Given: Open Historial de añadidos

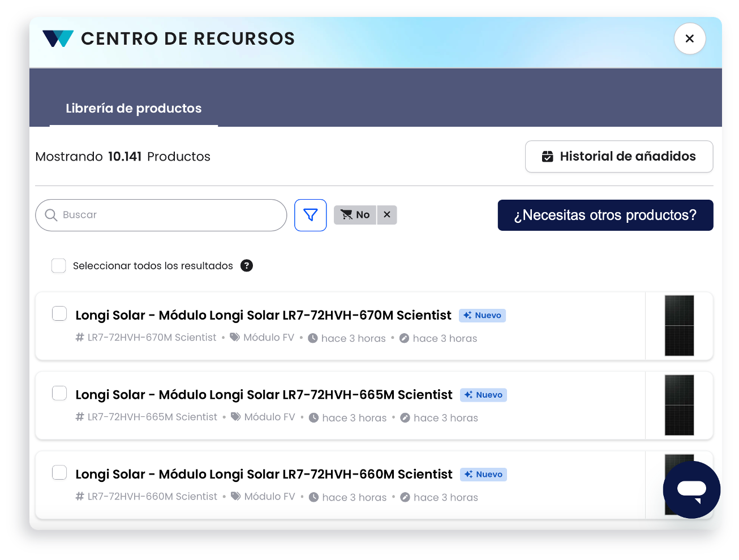Looking at the screenshot, I should (619, 157).
